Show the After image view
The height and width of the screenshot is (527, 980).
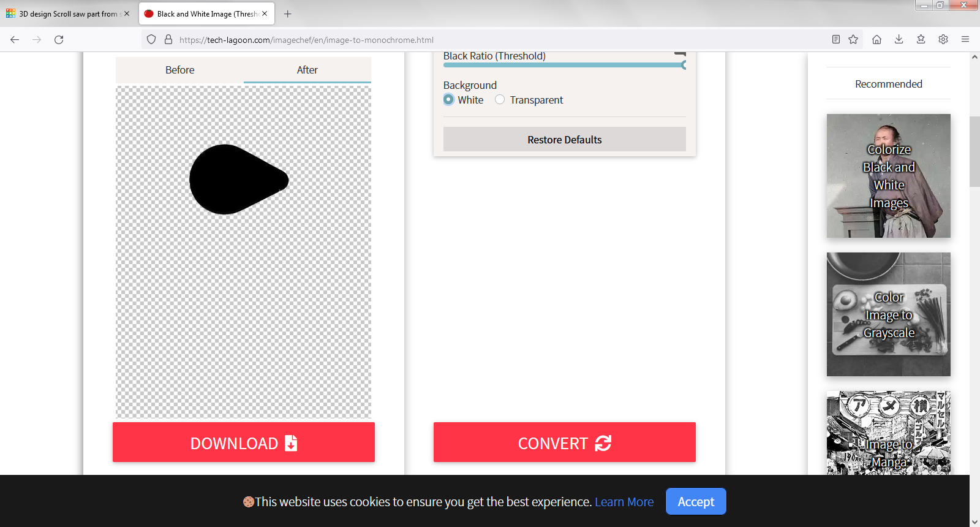tap(307, 70)
